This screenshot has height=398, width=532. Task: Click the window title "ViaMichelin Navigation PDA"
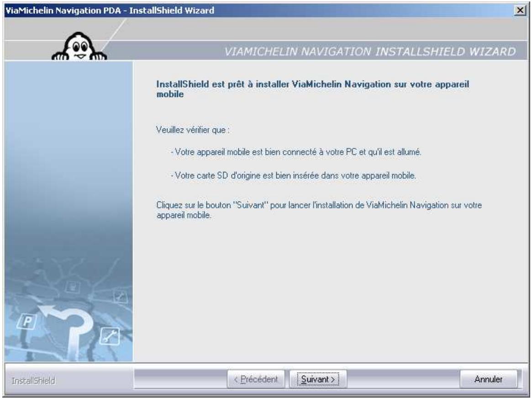tap(110, 11)
